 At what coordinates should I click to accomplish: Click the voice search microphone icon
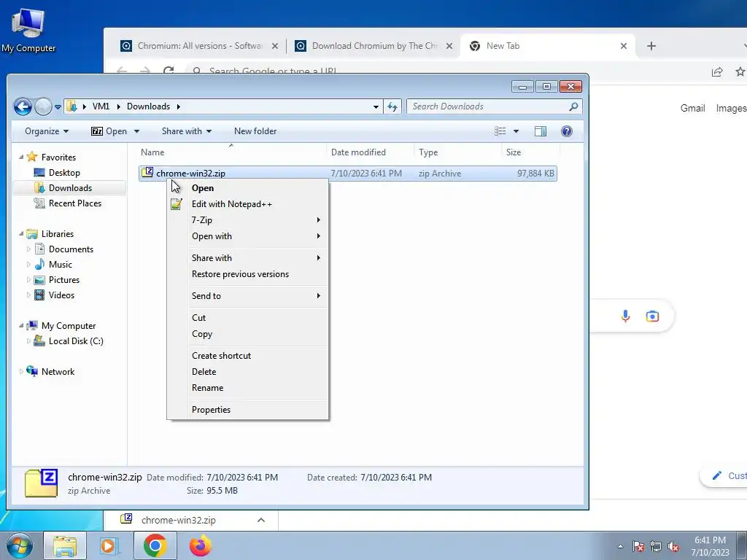tap(625, 316)
